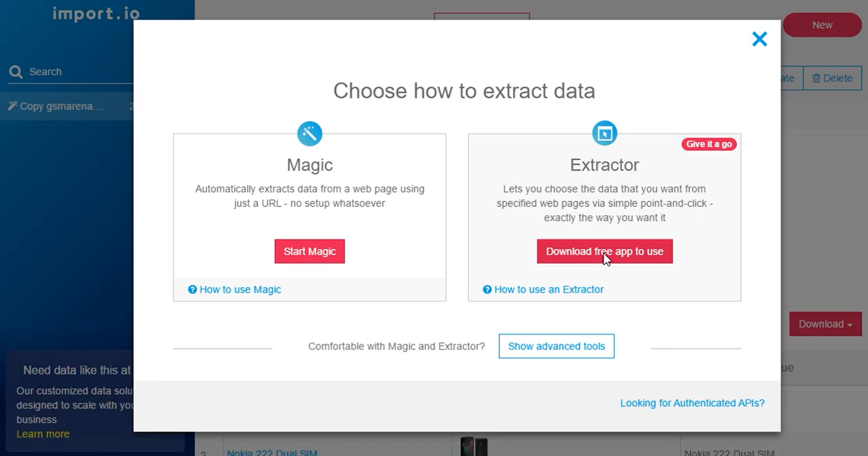Click the trash icon on Delete
This screenshot has height=456, width=868.
coord(816,78)
